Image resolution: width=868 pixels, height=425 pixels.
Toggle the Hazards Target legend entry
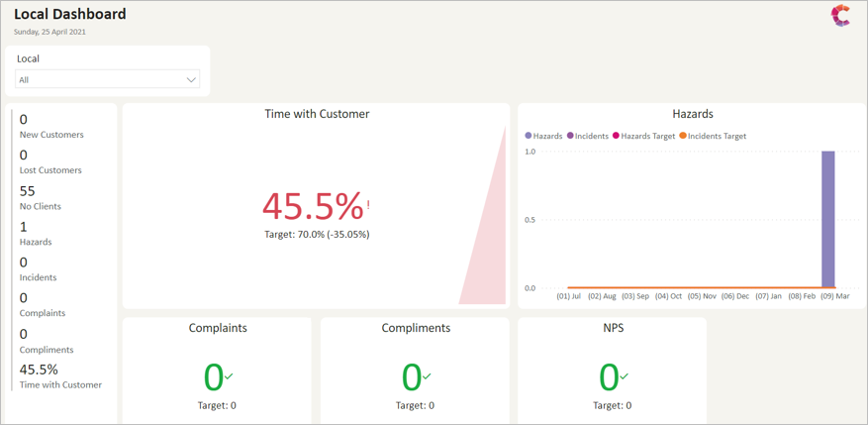pyautogui.click(x=647, y=136)
